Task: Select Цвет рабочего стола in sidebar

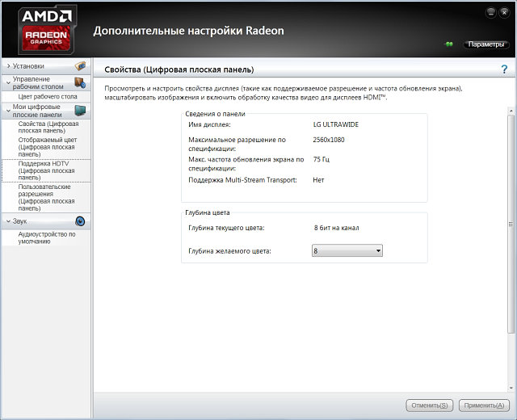Action: coord(48,96)
